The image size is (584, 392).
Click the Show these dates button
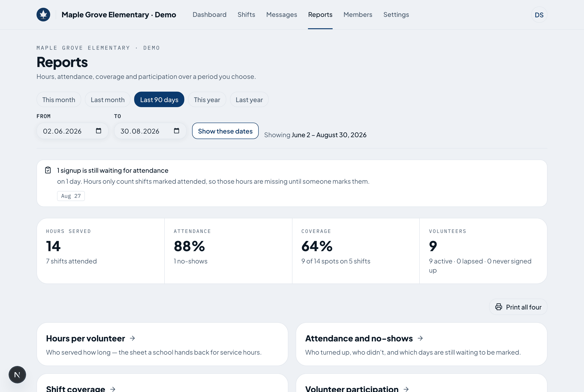[225, 131]
